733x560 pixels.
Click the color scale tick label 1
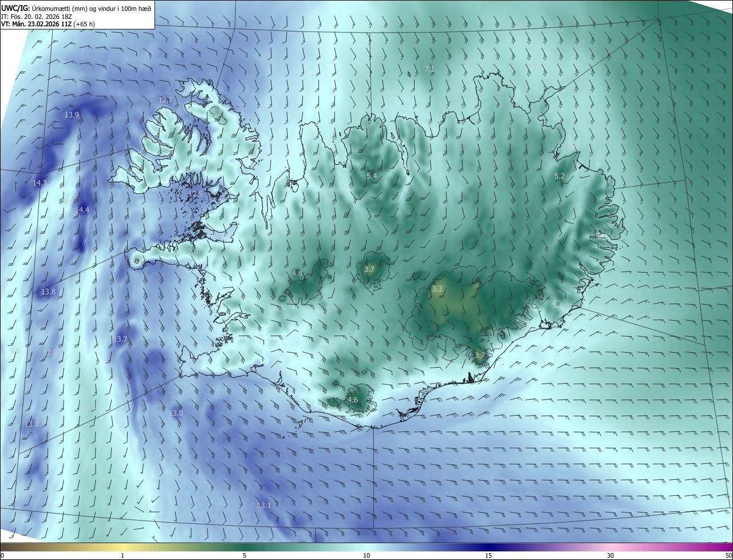click(x=123, y=555)
